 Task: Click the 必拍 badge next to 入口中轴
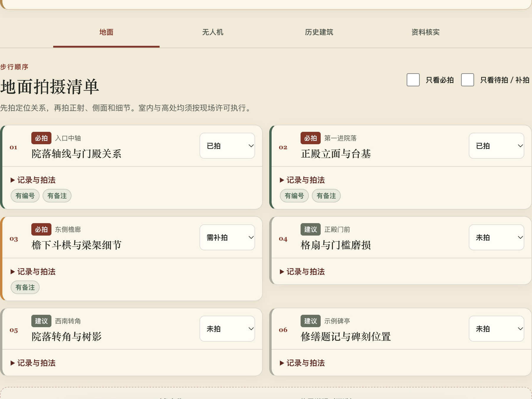pos(41,138)
